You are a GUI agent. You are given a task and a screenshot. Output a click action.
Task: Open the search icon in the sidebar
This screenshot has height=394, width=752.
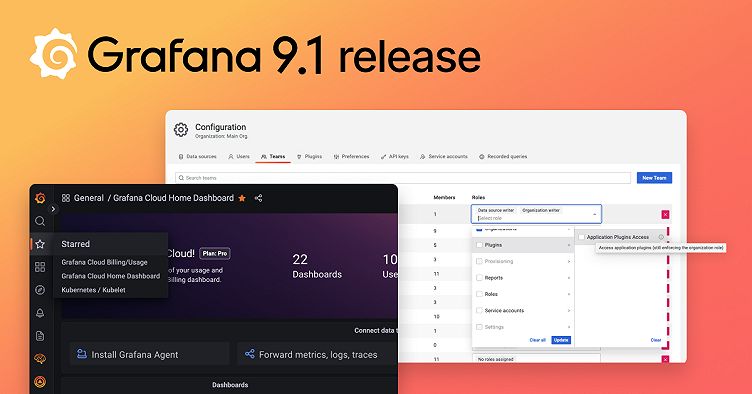[x=40, y=221]
